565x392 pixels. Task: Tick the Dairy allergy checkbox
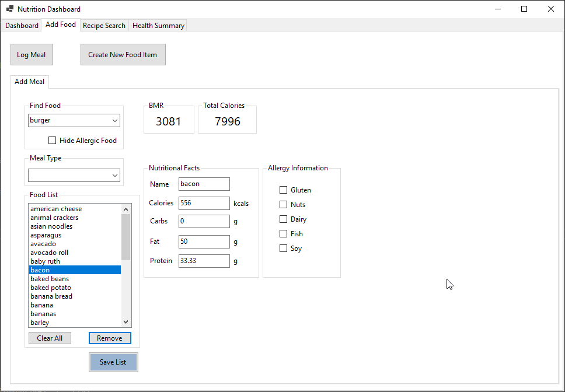pyautogui.click(x=284, y=219)
